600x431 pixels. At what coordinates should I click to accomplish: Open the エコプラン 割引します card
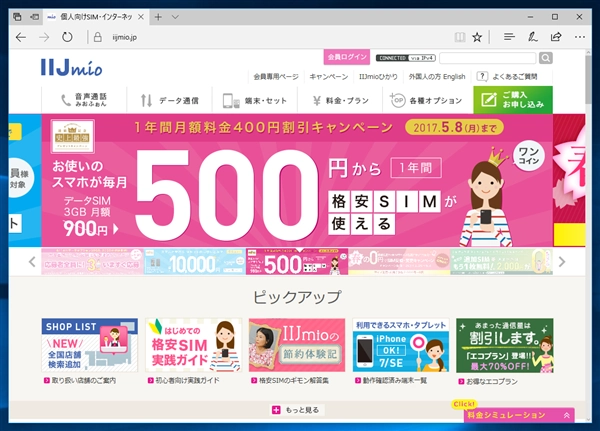[504, 345]
